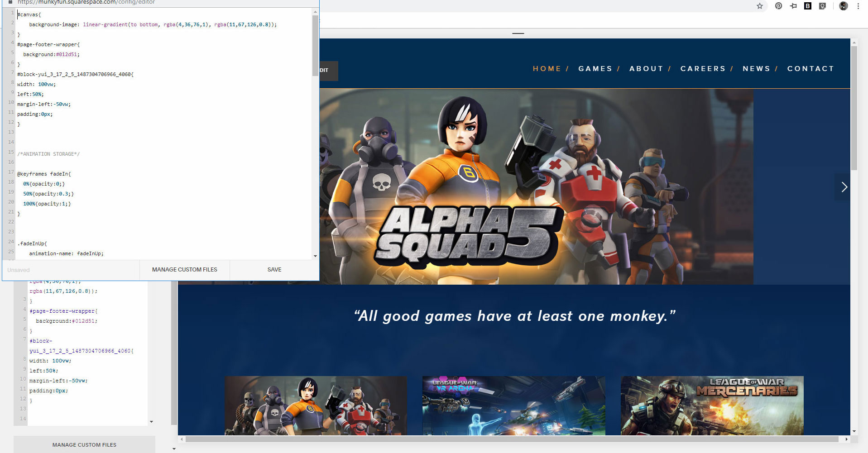This screenshot has width=868, height=453.
Task: Advance the slideshow with the right arrow
Action: coord(844,187)
